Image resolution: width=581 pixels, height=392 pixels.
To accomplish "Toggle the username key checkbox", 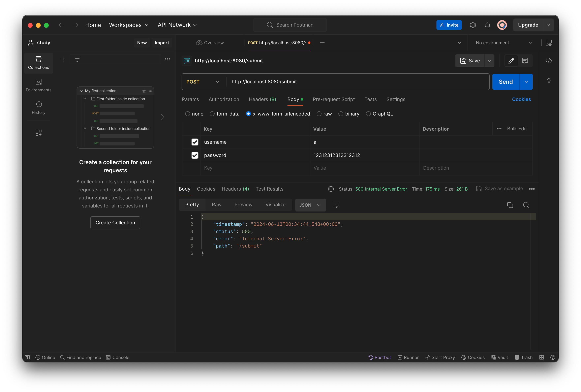I will [195, 142].
